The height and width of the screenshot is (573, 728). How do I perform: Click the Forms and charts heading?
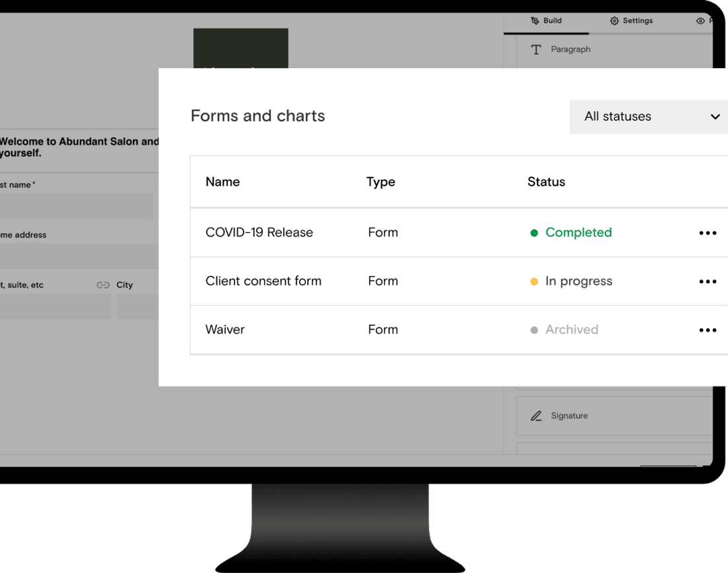pyautogui.click(x=257, y=116)
